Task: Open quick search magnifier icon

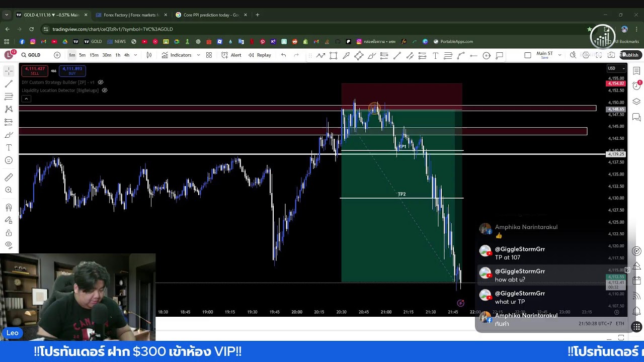Action: [x=573, y=55]
